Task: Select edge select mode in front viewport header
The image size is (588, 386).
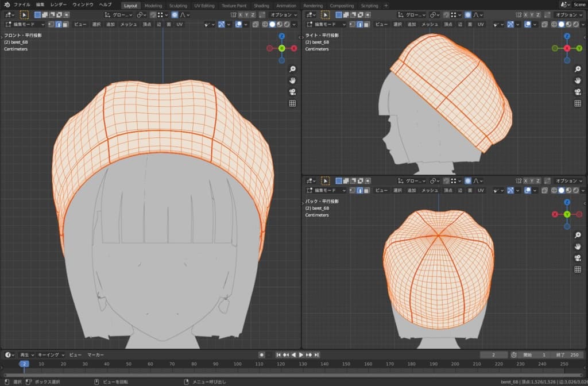Action: pyautogui.click(x=59, y=25)
